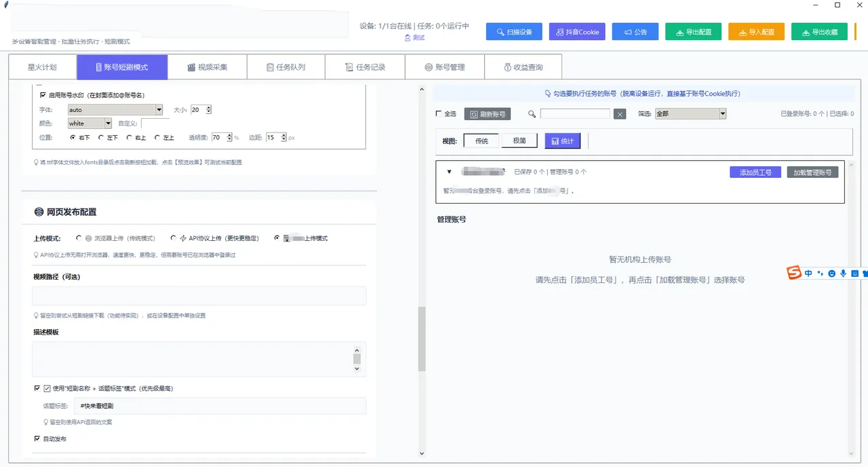Switch to the 账号短剧模式 tab

click(122, 67)
